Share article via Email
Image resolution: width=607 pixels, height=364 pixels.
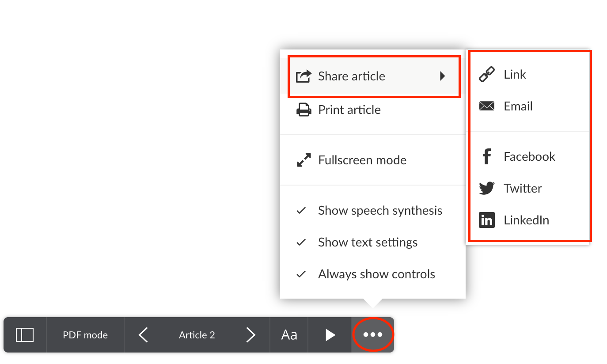(518, 106)
